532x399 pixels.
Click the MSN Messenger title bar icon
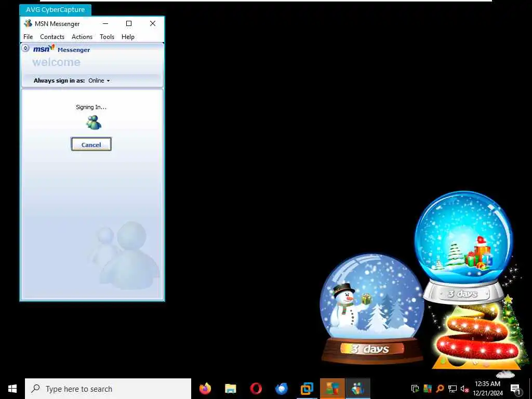(x=28, y=23)
